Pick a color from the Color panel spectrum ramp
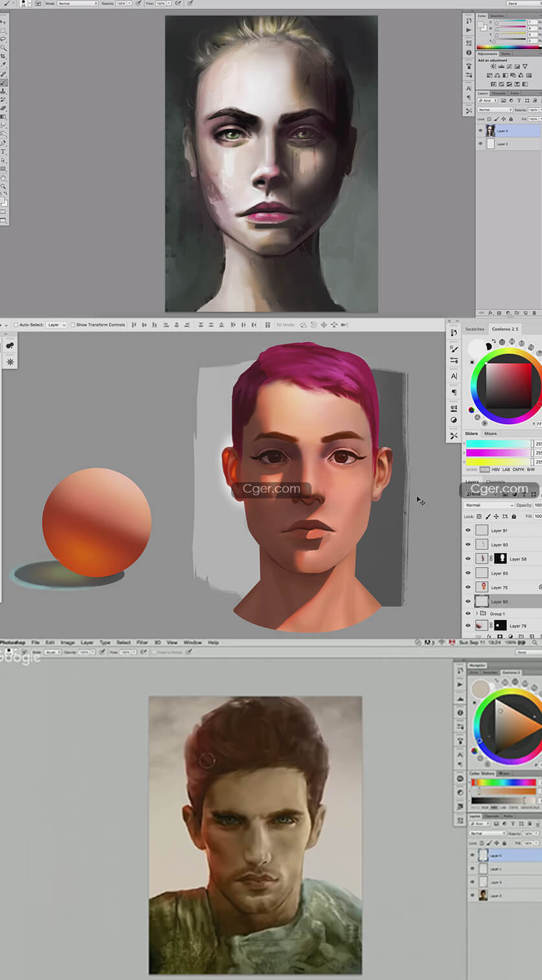542x980 pixels. click(x=508, y=47)
